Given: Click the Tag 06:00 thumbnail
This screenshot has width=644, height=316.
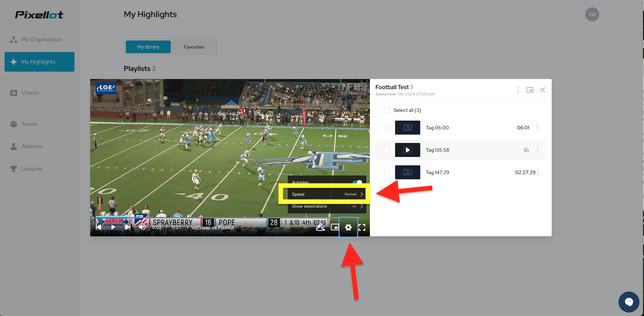Looking at the screenshot, I should (408, 128).
